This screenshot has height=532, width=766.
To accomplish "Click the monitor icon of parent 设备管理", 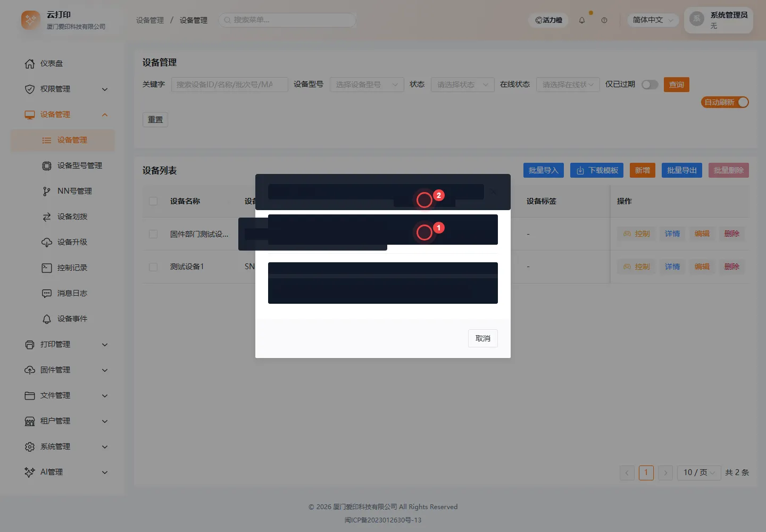I will tap(30, 114).
